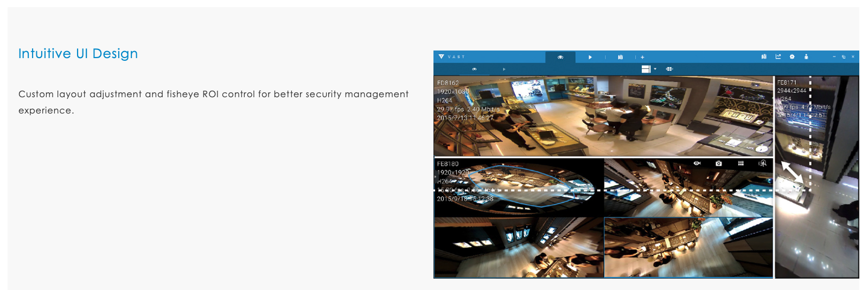Select the layout grid icon
Screen dimensions: 868x290
646,69
